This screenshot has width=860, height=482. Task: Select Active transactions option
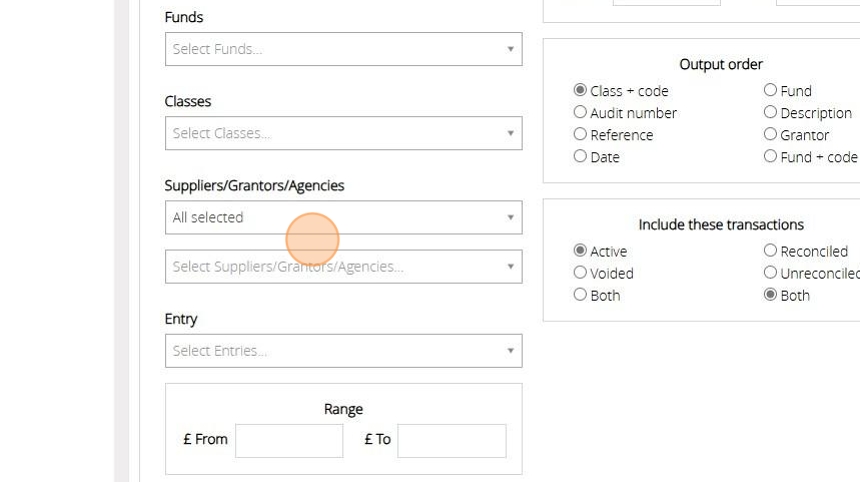tap(580, 251)
